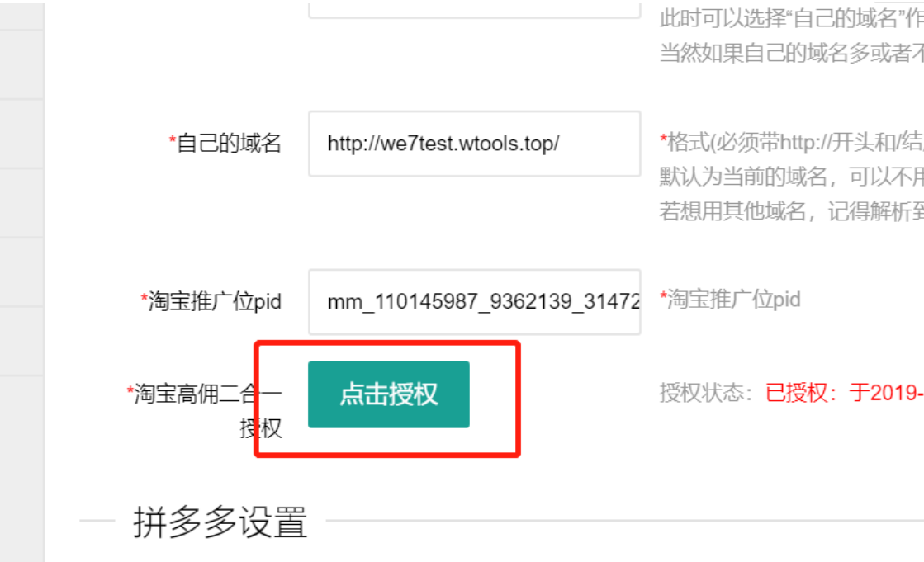Click the 淘宝高佣二合一授权 label

tap(207, 411)
